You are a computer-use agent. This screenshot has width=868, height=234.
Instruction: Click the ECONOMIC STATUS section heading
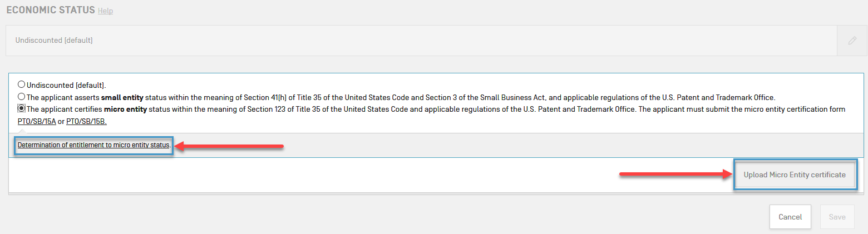click(x=50, y=11)
